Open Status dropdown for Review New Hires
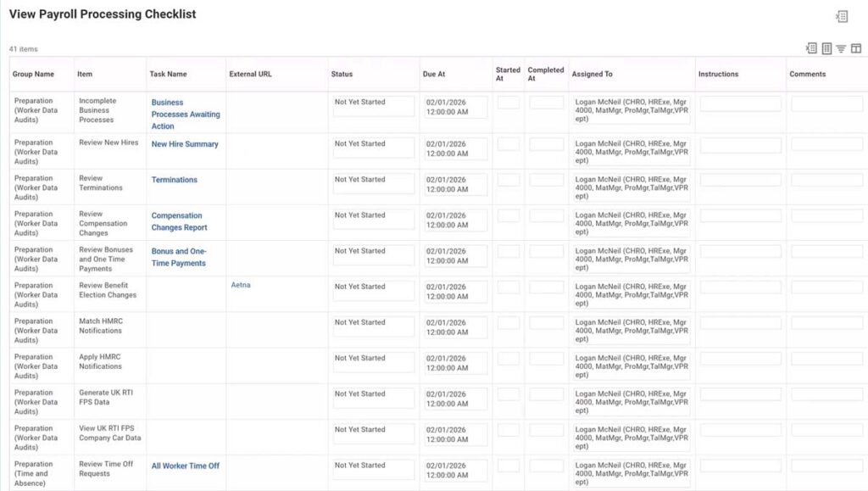Viewport: 868px width, 491px height. (x=371, y=148)
